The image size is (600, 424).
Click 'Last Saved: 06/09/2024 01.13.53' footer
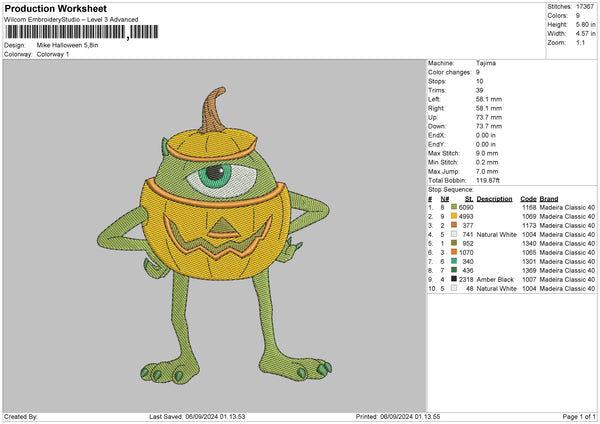(x=197, y=416)
